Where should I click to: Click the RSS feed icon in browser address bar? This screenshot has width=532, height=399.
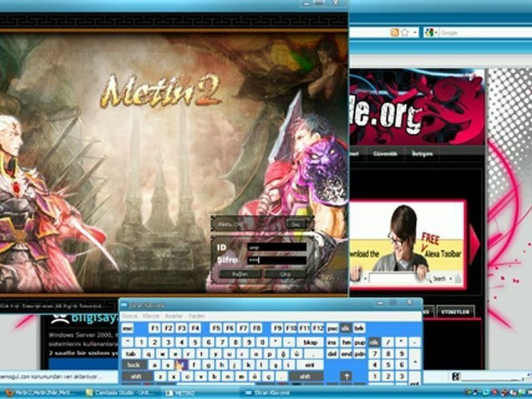394,33
